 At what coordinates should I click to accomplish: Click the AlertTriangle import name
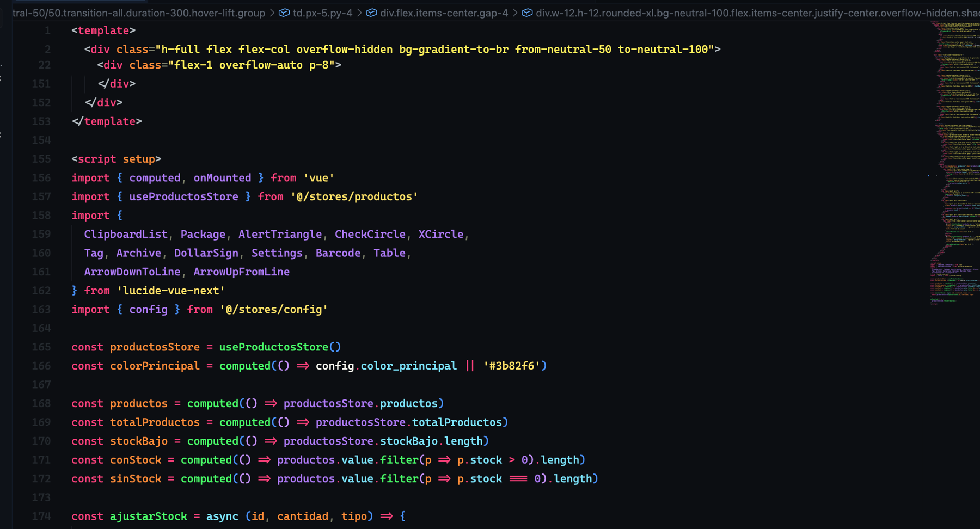(x=280, y=234)
